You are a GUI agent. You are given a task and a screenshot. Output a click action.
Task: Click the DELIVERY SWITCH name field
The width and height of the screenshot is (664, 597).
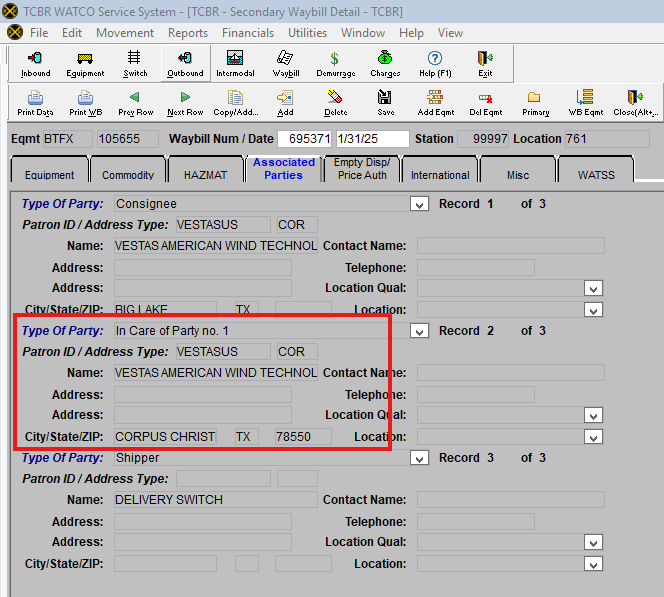[x=216, y=500]
